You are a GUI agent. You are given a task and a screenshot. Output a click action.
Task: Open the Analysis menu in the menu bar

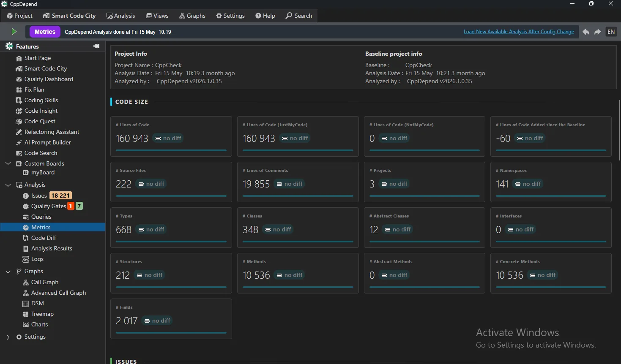[x=121, y=16]
